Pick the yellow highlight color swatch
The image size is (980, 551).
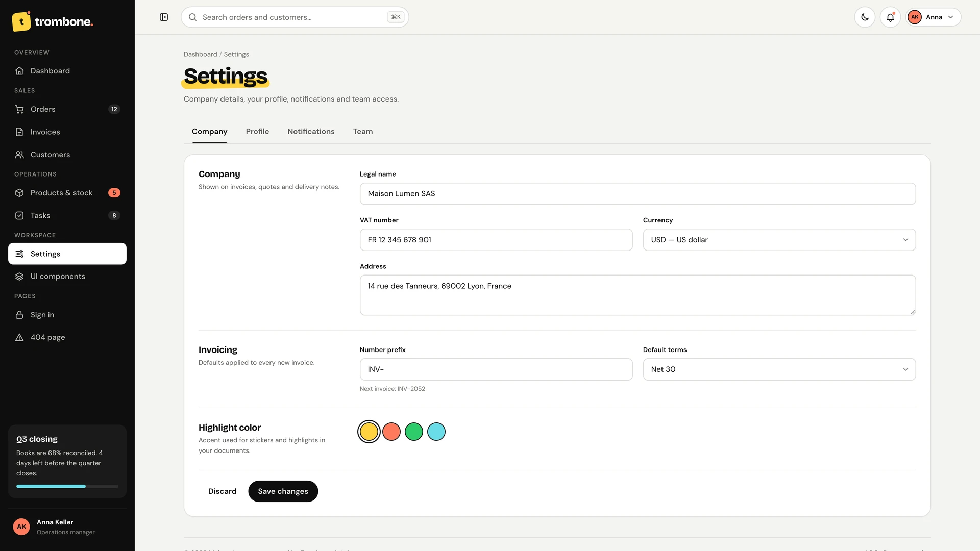[369, 432]
